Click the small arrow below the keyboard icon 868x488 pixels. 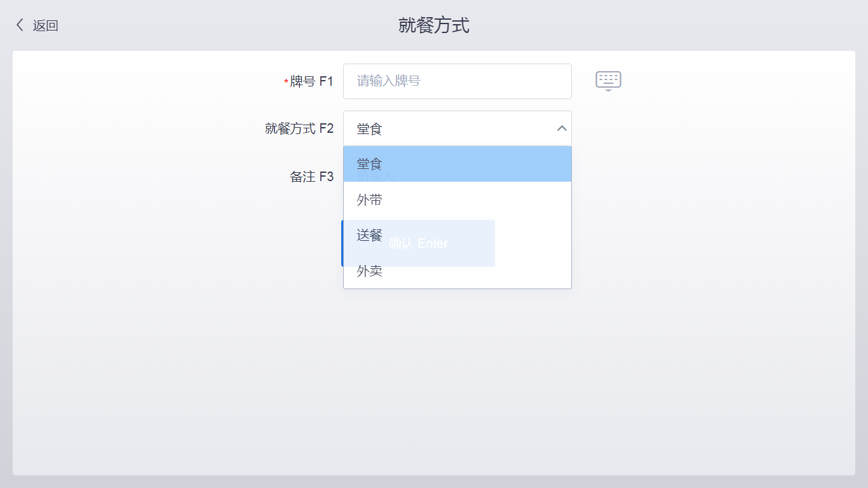coord(608,89)
